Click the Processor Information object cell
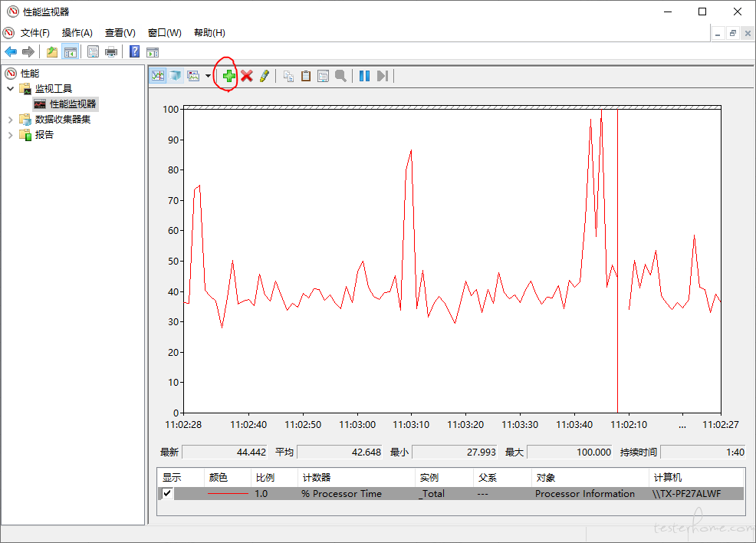Image resolution: width=756 pixels, height=543 pixels. tap(585, 493)
